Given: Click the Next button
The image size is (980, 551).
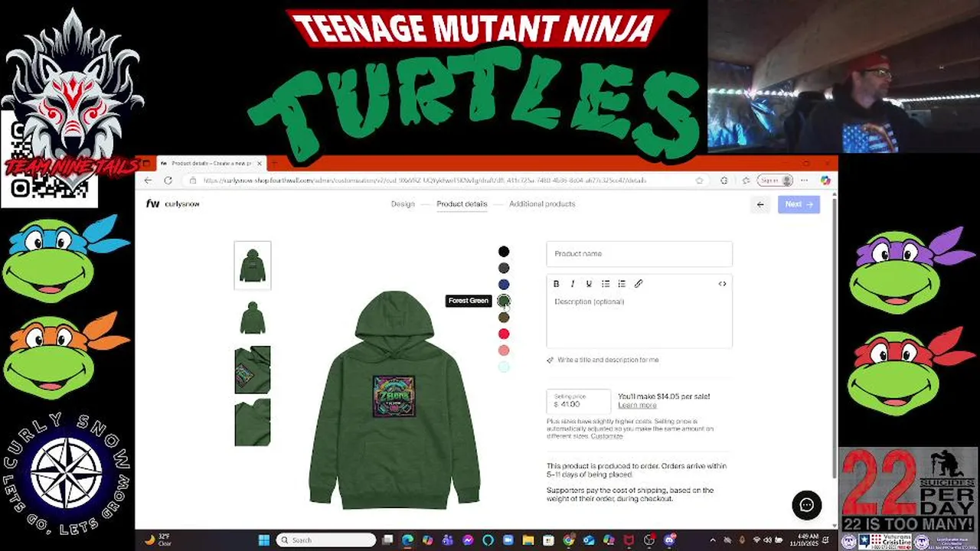Looking at the screenshot, I should coord(799,204).
